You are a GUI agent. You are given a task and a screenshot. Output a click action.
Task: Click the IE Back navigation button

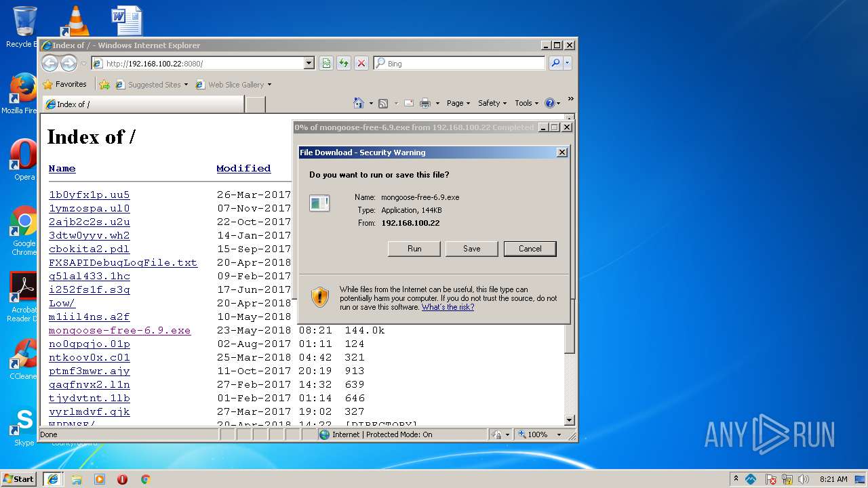pyautogui.click(x=50, y=63)
